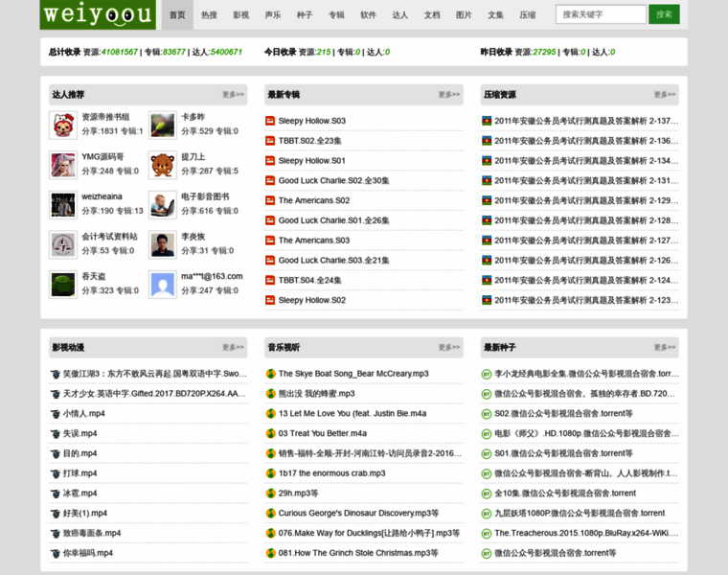Screen dimensions: 728x575
Task: Show more in 最新种子 section
Action: [665, 348]
